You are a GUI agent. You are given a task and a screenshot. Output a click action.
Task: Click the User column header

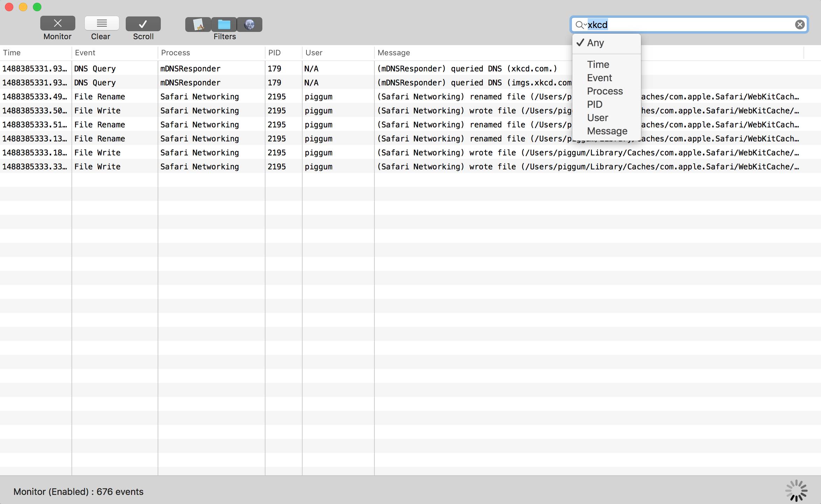click(314, 53)
